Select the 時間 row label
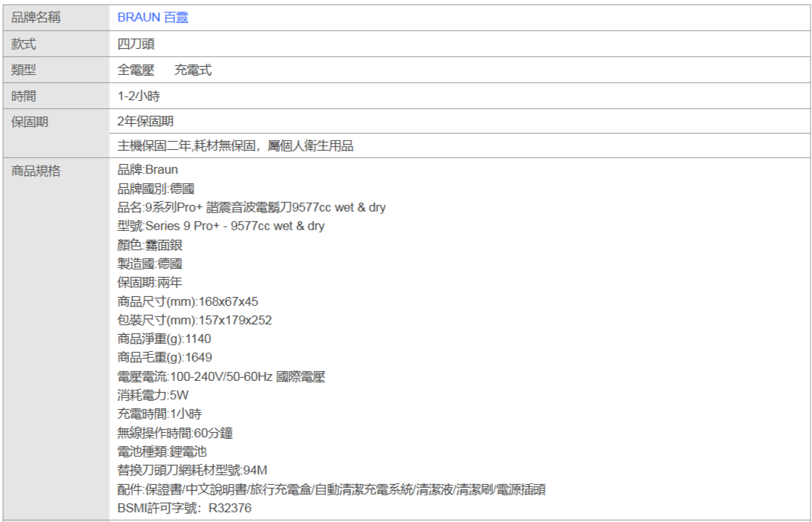Image resolution: width=812 pixels, height=522 pixels. click(24, 96)
